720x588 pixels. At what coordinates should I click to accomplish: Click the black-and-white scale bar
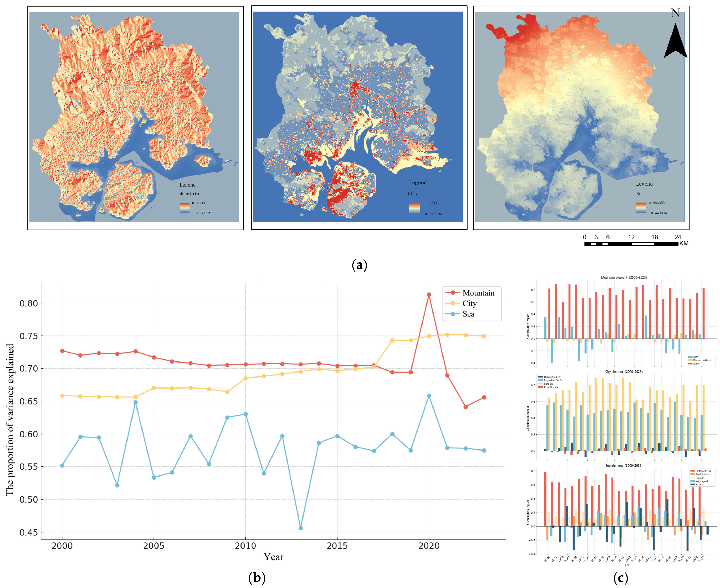pos(631,244)
